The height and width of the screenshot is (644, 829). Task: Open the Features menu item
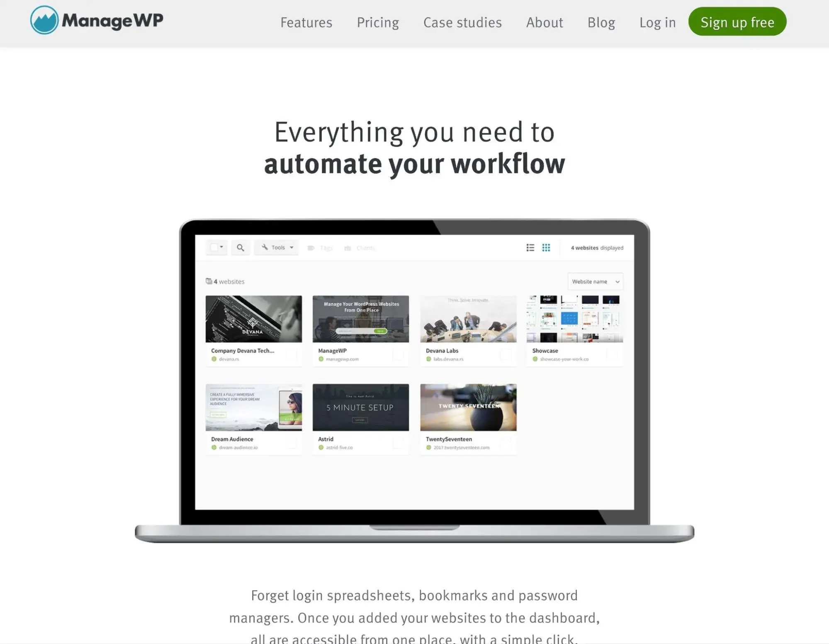point(306,22)
